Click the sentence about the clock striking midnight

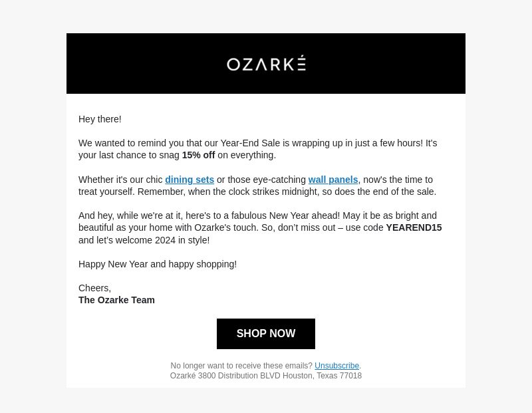point(287,192)
